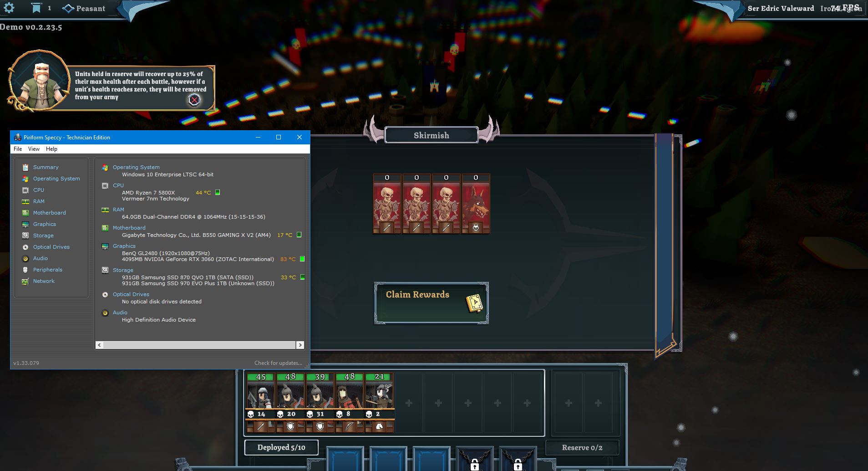The image size is (868, 471).
Task: Open the Audio heading link in summary
Action: pyautogui.click(x=120, y=312)
